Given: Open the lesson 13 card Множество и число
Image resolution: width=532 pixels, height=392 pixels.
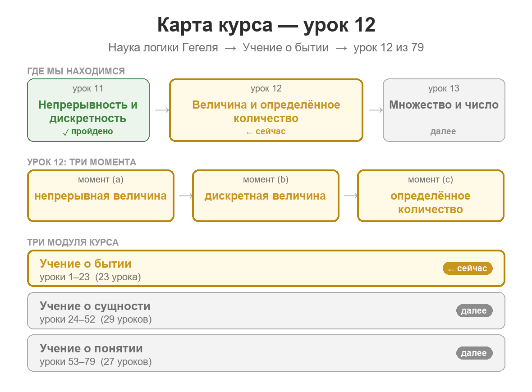Looking at the screenshot, I should tap(444, 110).
